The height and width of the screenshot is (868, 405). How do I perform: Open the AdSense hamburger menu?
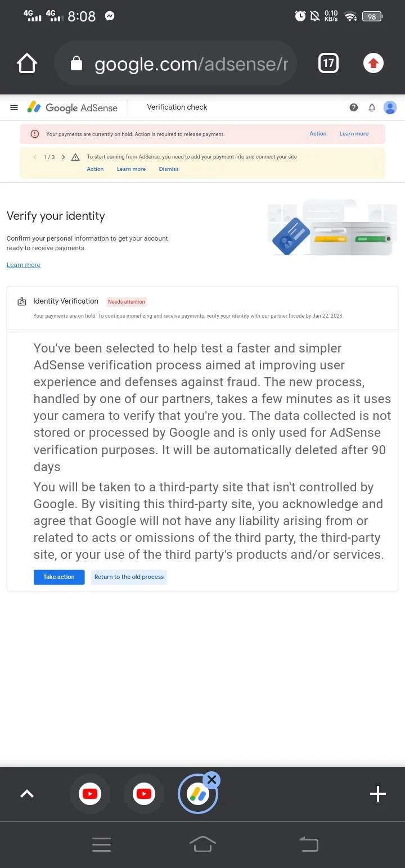coord(14,107)
